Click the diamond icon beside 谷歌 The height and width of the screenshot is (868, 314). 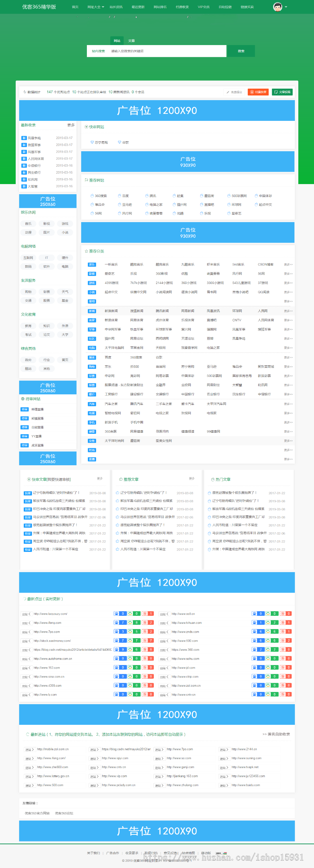[119, 142]
